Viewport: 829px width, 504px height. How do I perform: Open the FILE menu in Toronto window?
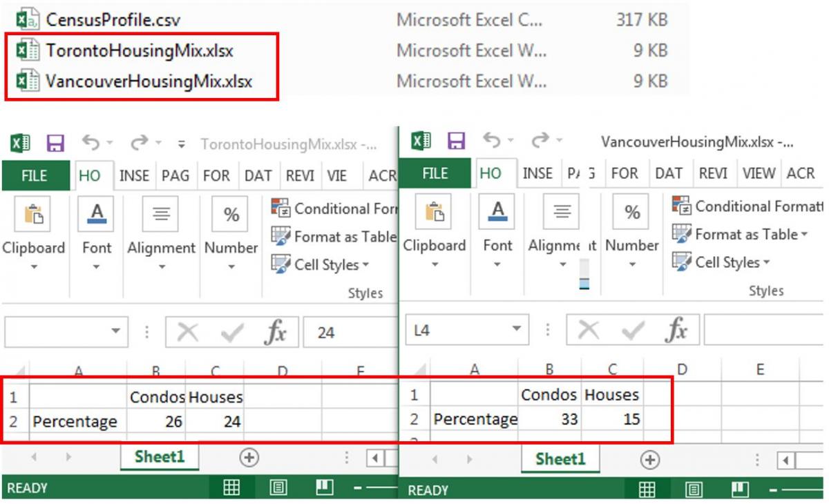pyautogui.click(x=35, y=175)
